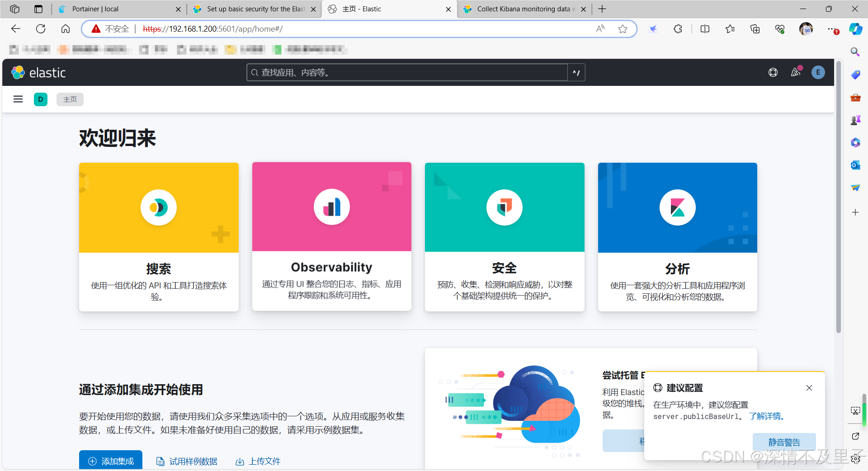The height and width of the screenshot is (471, 868).
Task: Open the sidebar settings gear icon
Action: 855,459
